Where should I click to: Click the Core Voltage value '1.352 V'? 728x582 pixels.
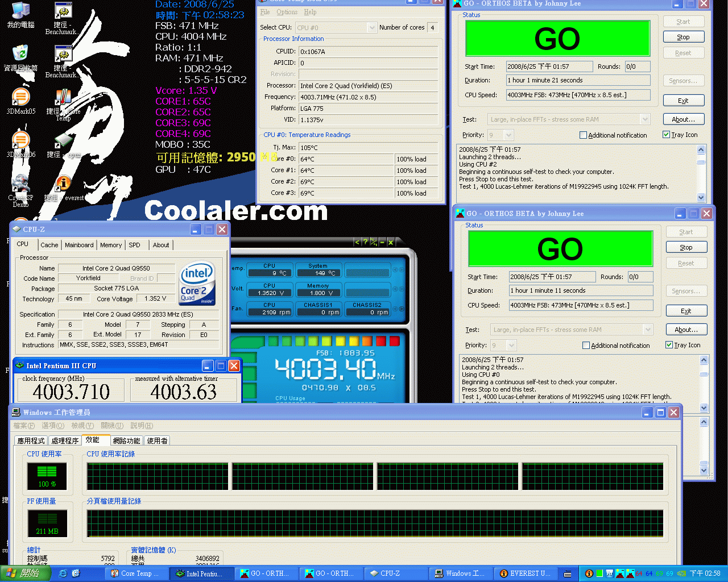pyautogui.click(x=155, y=298)
